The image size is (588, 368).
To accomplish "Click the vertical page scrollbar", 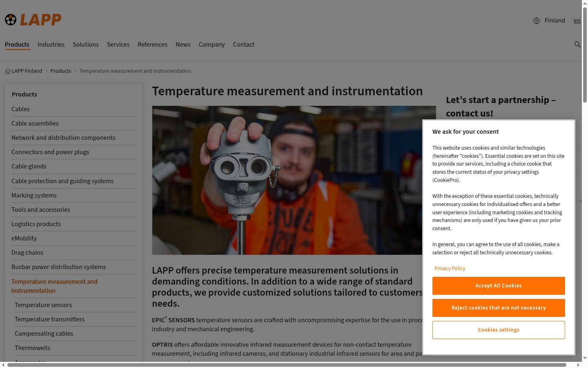I will [585, 55].
